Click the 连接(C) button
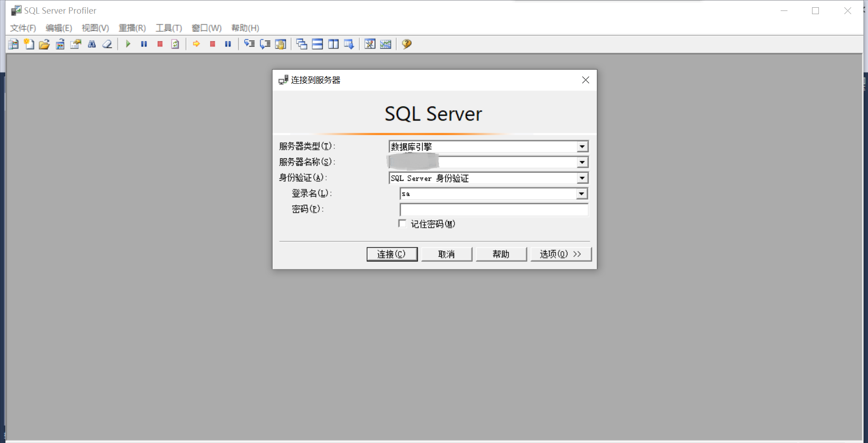The width and height of the screenshot is (868, 443). pyautogui.click(x=392, y=254)
